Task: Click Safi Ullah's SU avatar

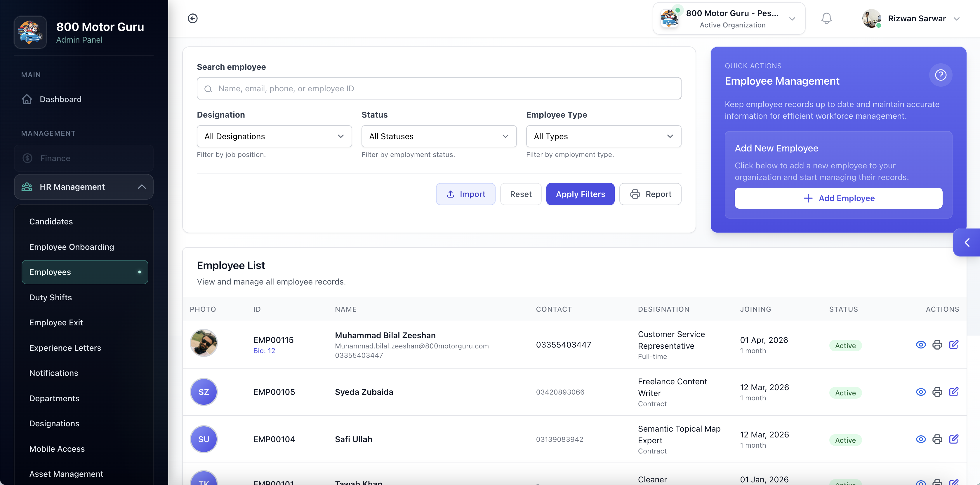Action: point(204,439)
